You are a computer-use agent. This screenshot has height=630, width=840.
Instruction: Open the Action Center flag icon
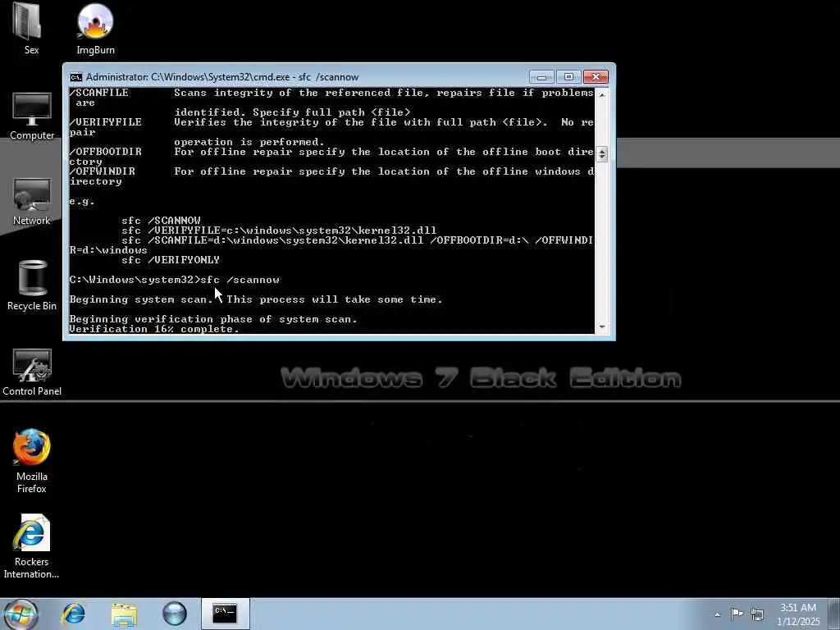(x=737, y=614)
